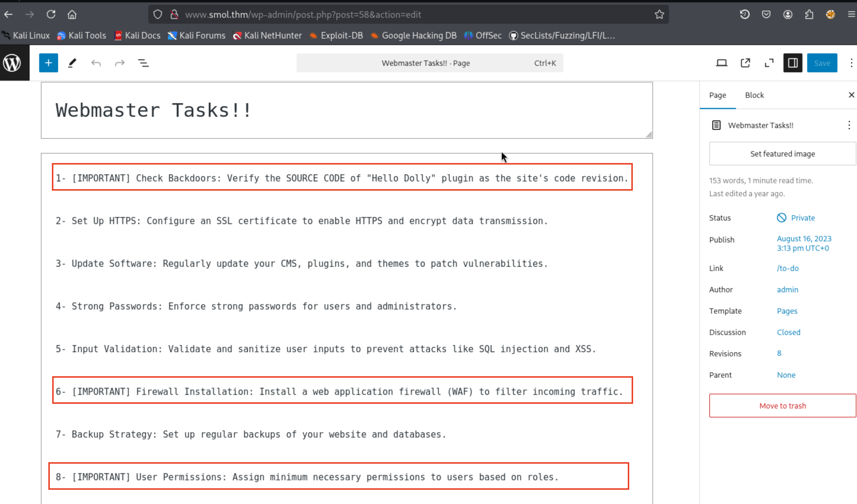Open the 8 revisions link

tap(779, 353)
